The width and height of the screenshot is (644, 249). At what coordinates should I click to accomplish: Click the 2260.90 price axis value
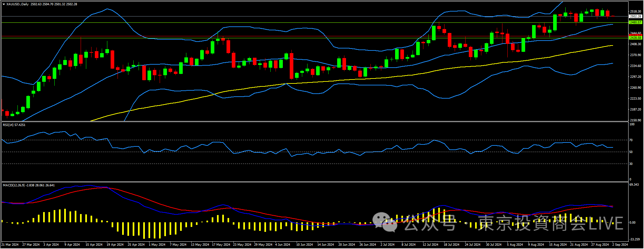[635, 87]
